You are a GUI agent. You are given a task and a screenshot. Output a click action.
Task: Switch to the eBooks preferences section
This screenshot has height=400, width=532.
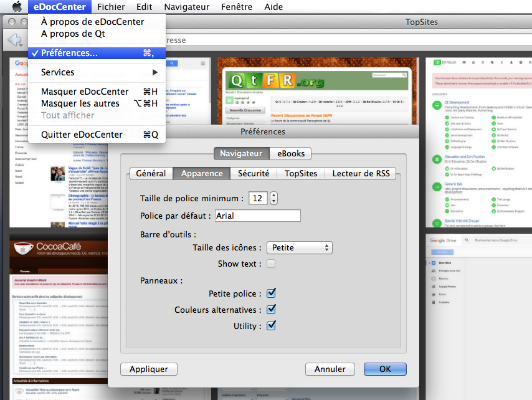click(x=290, y=154)
